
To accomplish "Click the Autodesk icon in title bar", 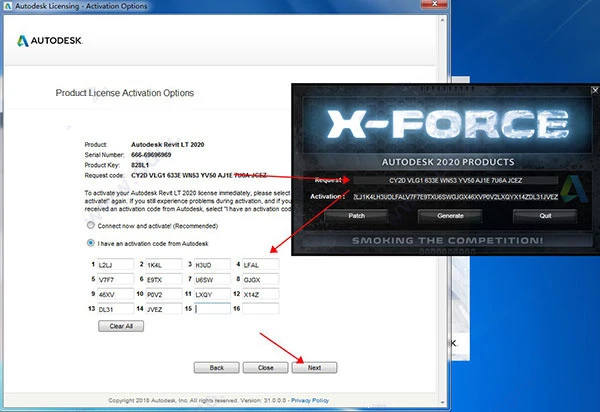I will [8, 6].
